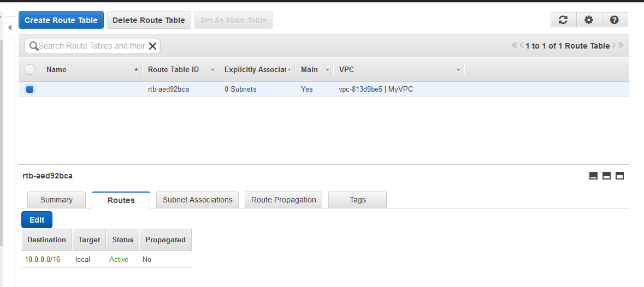Open Explicitly Associated column dropdown arrow
The height and width of the screenshot is (287, 644).
coord(289,70)
